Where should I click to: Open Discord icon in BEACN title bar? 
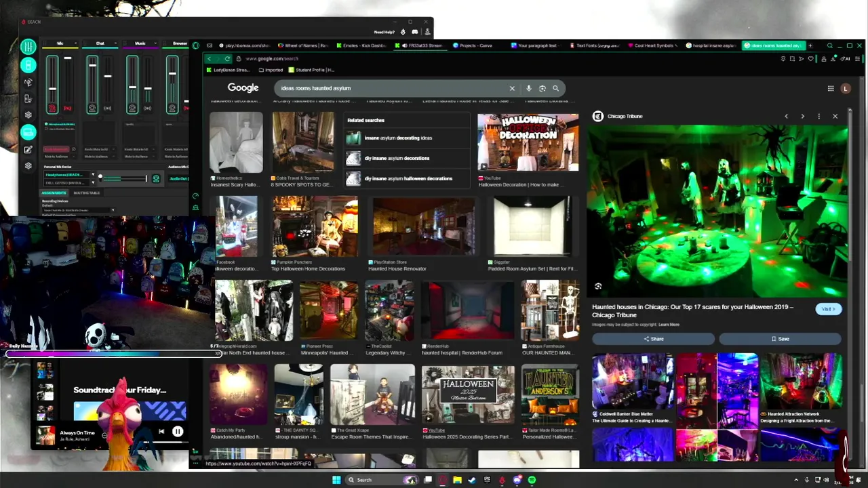[415, 32]
